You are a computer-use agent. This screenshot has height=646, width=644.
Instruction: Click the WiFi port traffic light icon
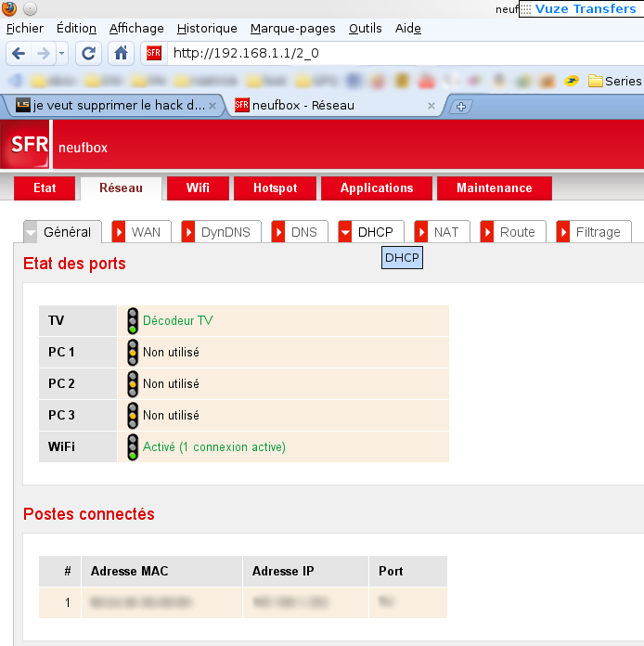133,447
